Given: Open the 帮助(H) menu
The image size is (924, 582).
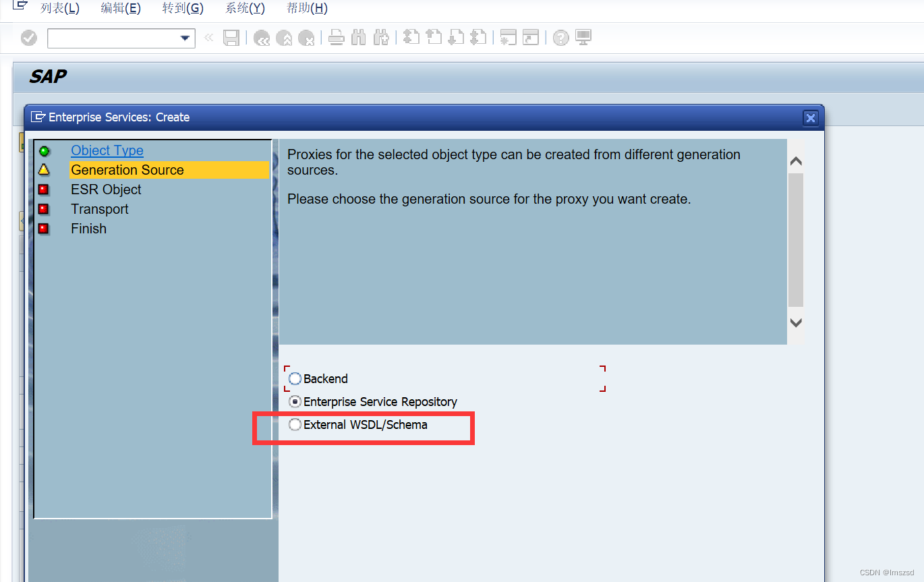Looking at the screenshot, I should 307,9.
